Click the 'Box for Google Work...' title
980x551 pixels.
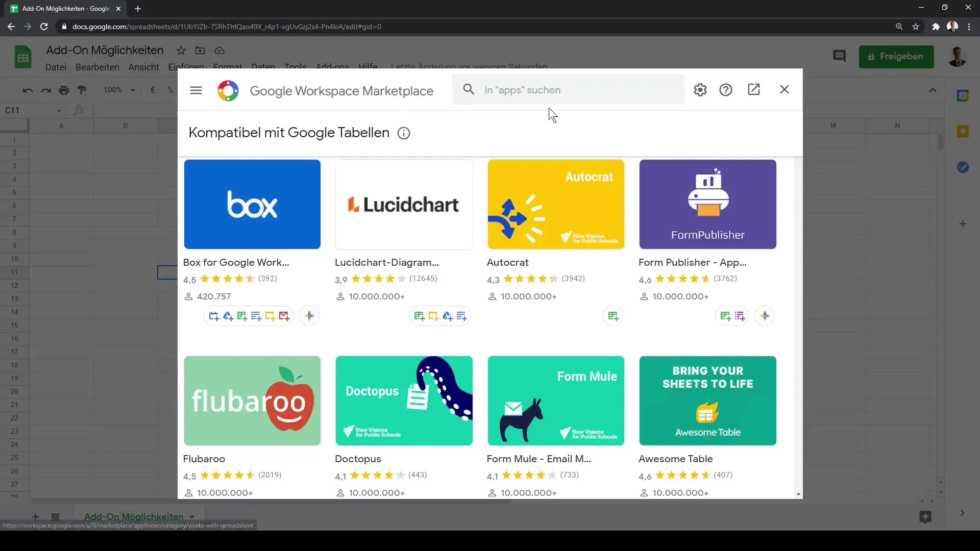pyautogui.click(x=236, y=262)
